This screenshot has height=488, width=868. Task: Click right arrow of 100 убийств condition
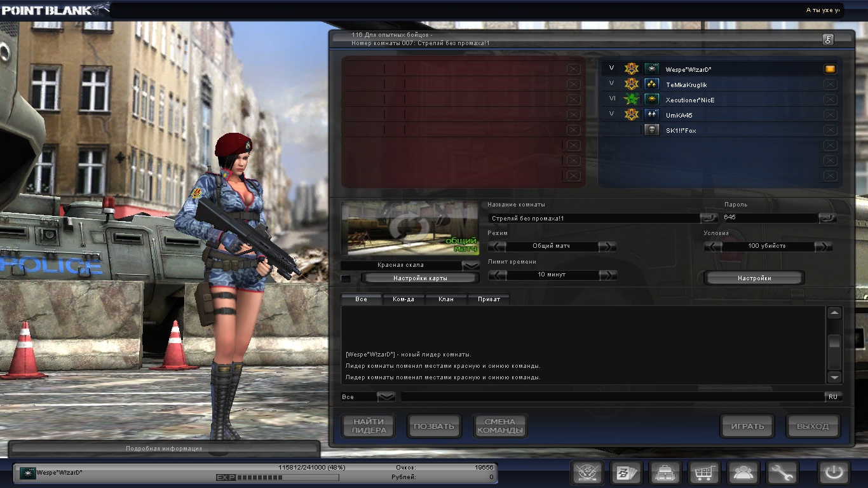824,247
